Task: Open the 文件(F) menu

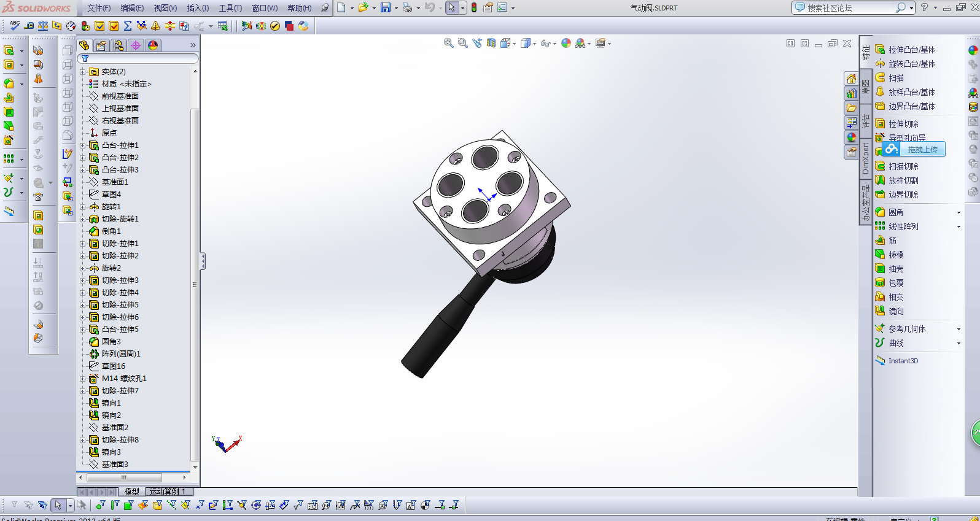Action: 99,8
